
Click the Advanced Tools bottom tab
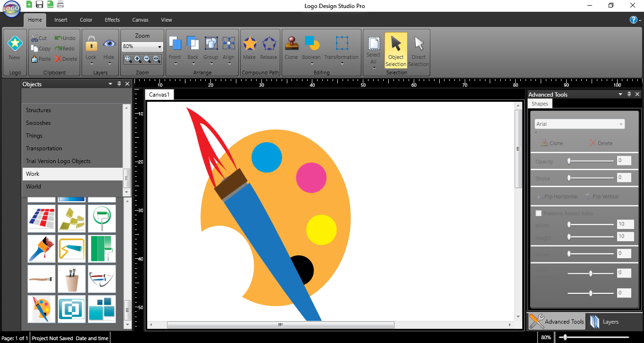coord(557,322)
